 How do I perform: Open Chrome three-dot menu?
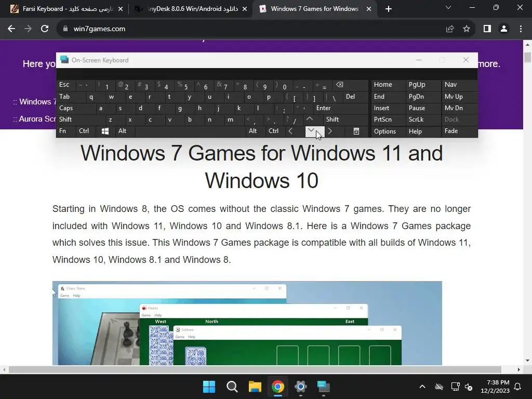coord(521,29)
